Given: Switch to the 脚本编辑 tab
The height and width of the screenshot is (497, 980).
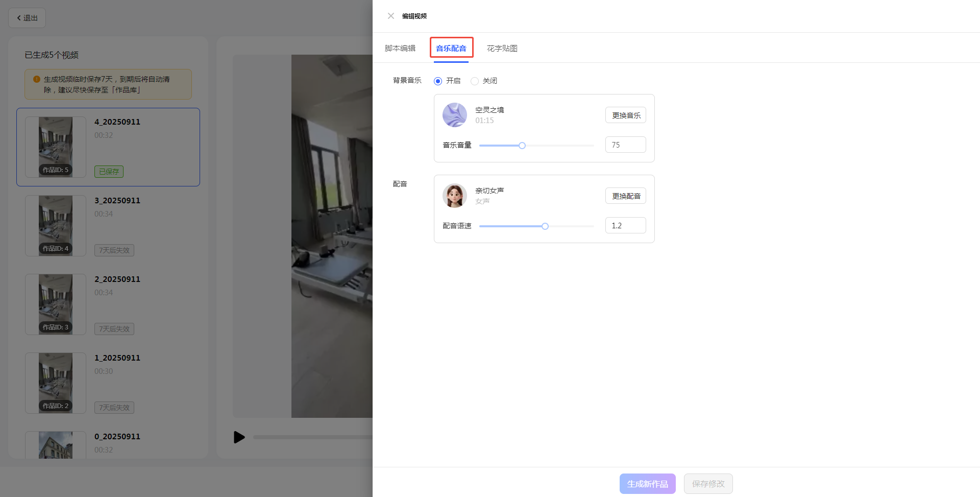Looking at the screenshot, I should [400, 48].
